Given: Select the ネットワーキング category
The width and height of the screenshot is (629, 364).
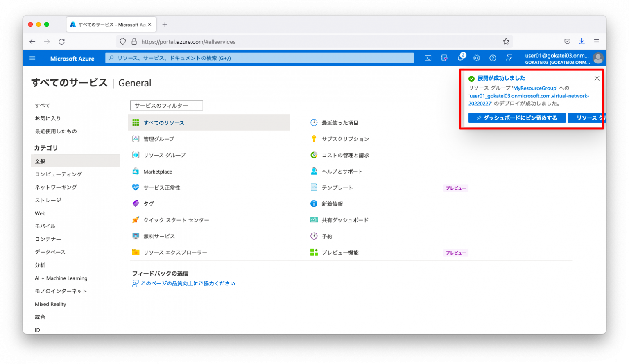Looking at the screenshot, I should point(56,187).
